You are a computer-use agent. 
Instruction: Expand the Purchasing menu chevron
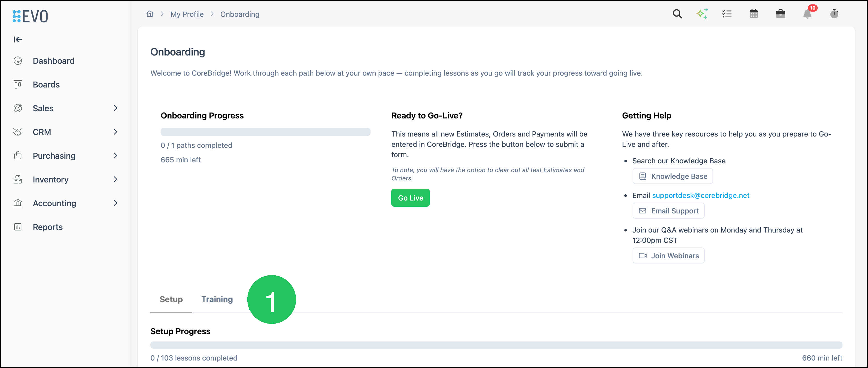(116, 156)
